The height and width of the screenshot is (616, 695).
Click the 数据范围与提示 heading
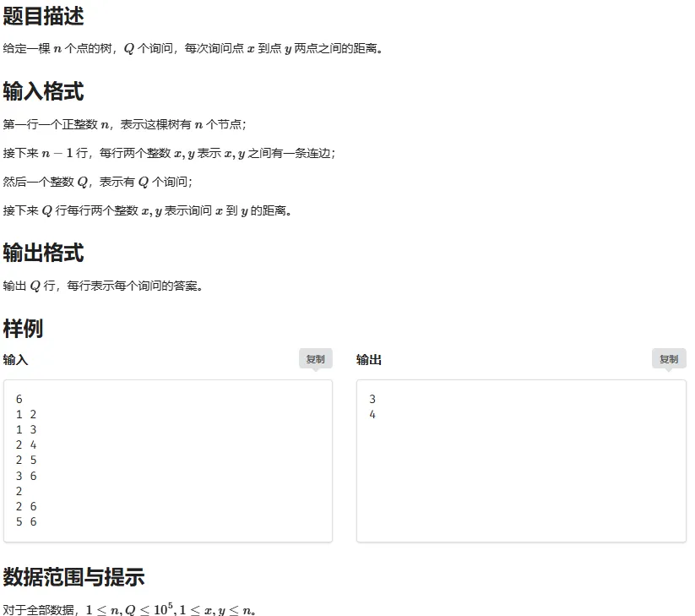(x=73, y=577)
